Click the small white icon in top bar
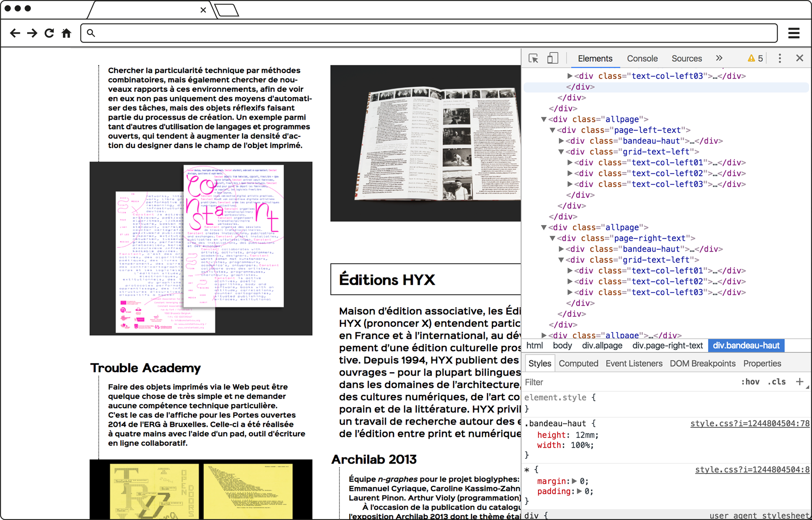This screenshot has height=520, width=812. [x=62, y=28]
